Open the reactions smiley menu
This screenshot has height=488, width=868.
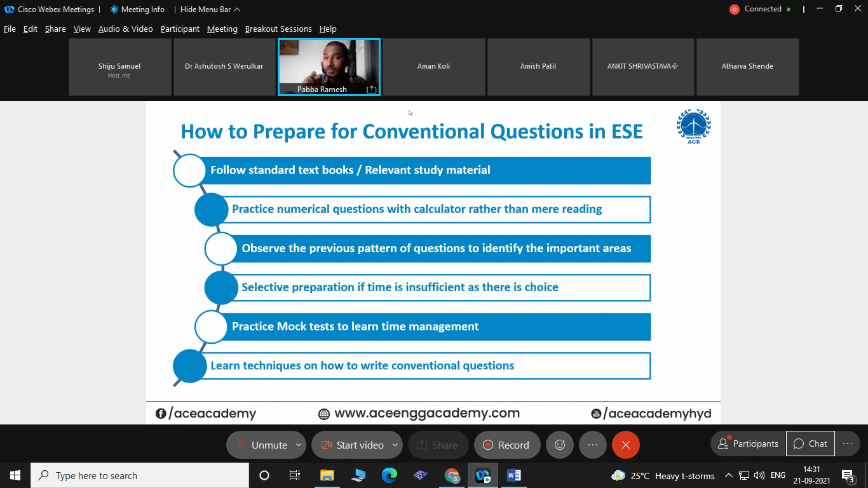coord(560,445)
